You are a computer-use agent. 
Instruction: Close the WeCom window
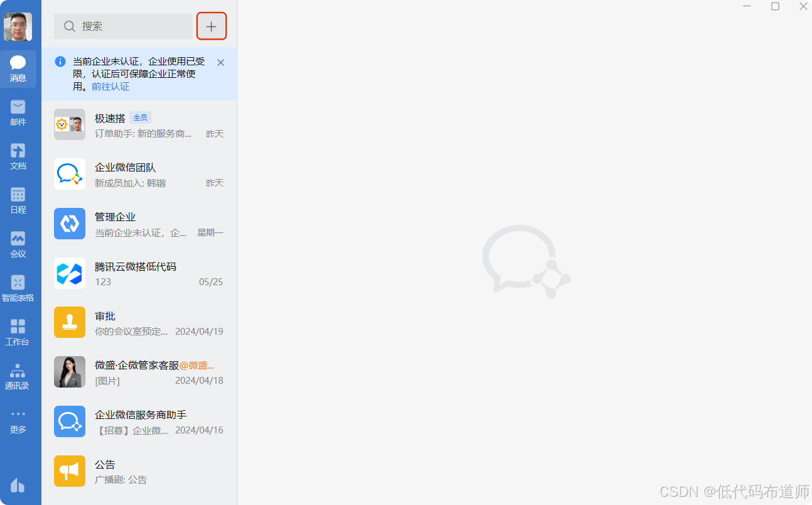pyautogui.click(x=803, y=6)
